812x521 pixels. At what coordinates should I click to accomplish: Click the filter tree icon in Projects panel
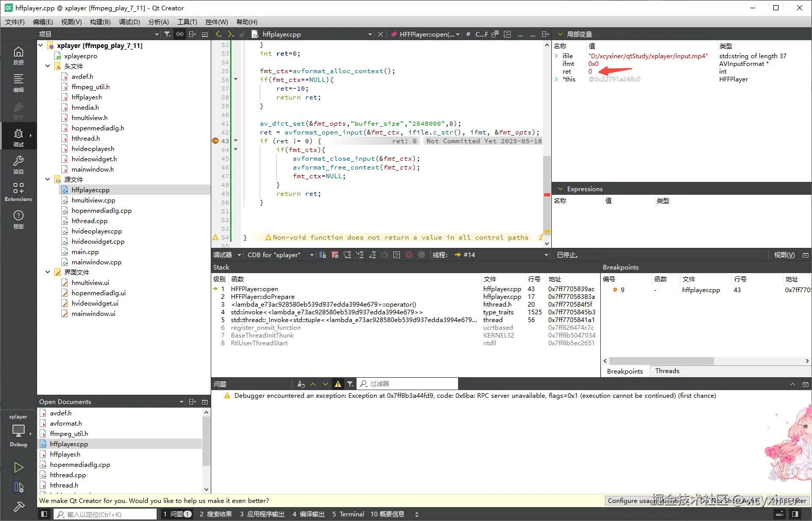(x=167, y=34)
